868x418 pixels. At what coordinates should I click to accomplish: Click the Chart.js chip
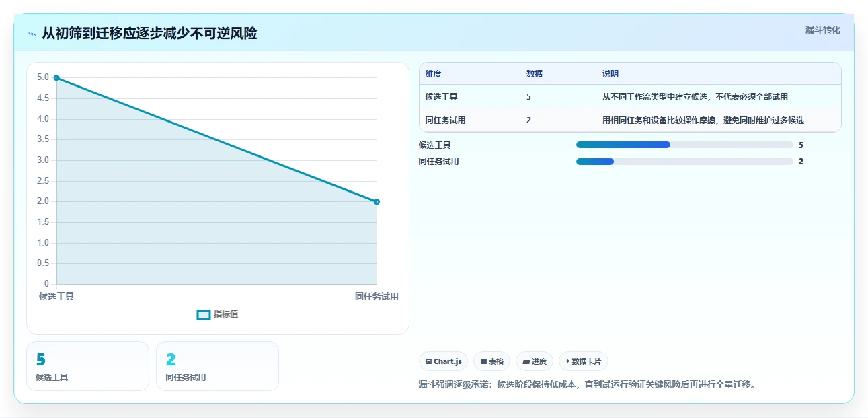tap(444, 361)
